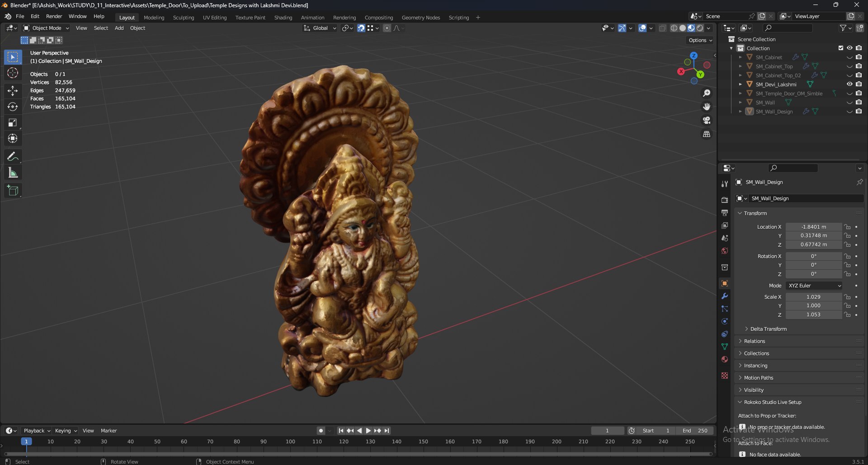Open the Object Mode dropdown
The height and width of the screenshot is (465, 868).
coord(46,28)
